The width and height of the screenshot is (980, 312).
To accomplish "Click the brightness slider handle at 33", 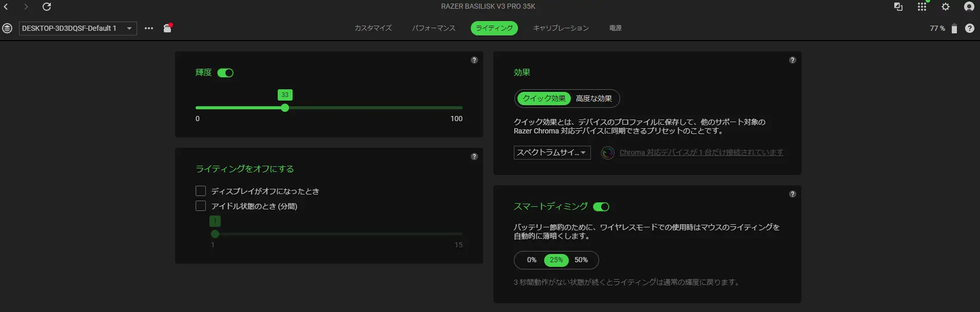I will [285, 108].
